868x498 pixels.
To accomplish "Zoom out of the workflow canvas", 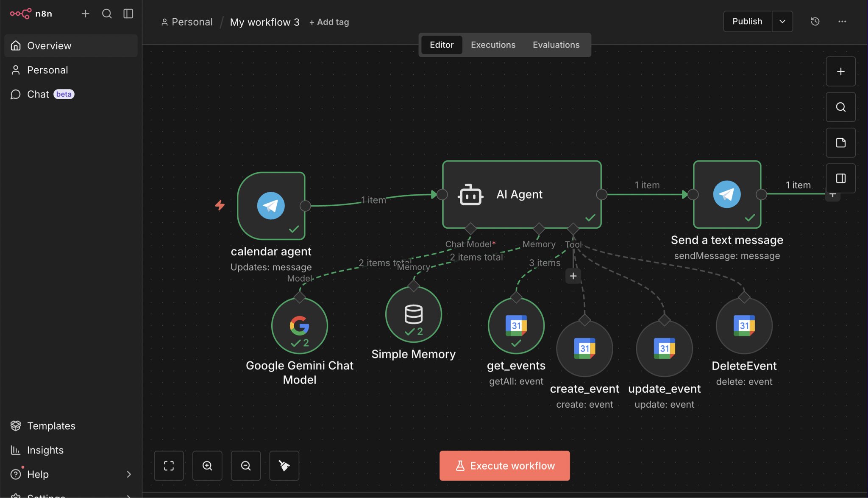I will tap(246, 466).
